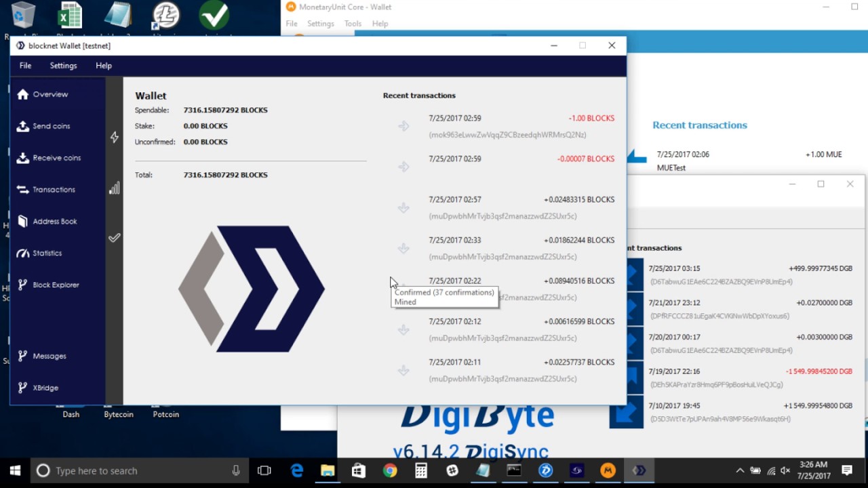Click the taskbar search box

tap(140, 470)
